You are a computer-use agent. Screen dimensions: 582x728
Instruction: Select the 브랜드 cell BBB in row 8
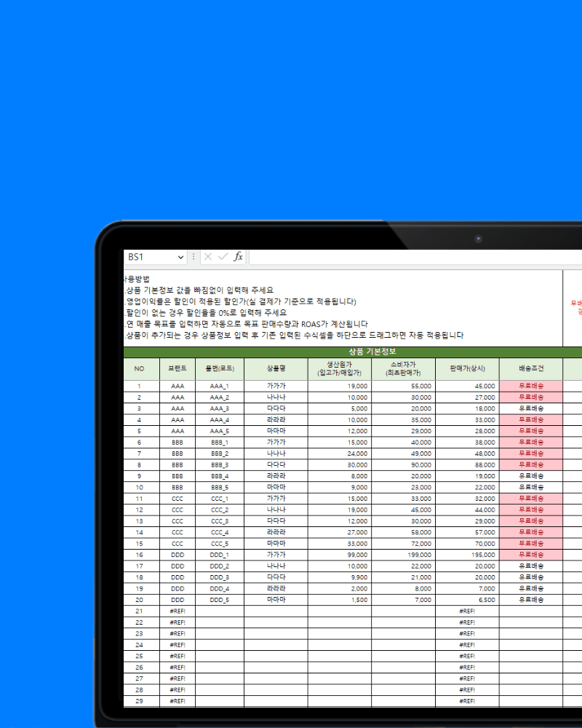tap(178, 465)
